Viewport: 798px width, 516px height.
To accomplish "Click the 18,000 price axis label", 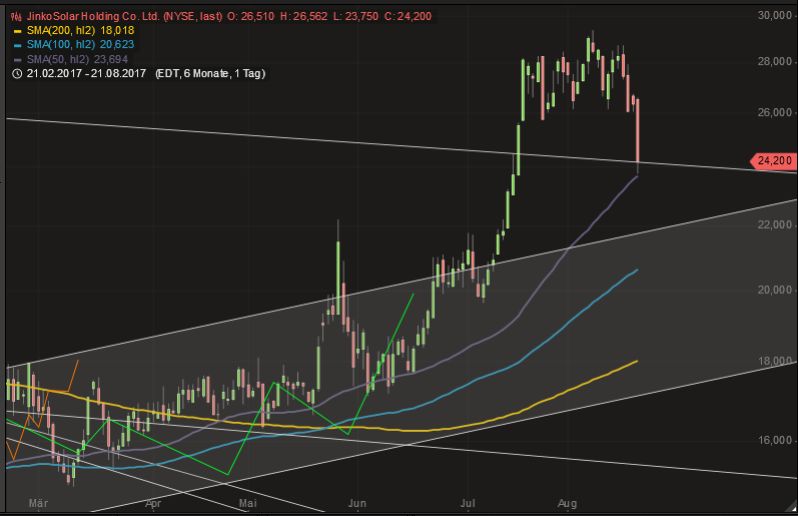I will coord(775,361).
